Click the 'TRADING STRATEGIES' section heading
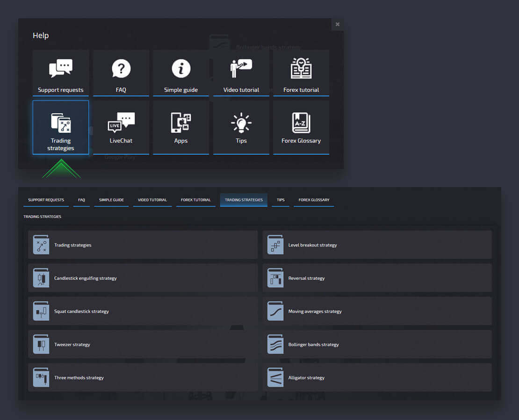 (43, 217)
